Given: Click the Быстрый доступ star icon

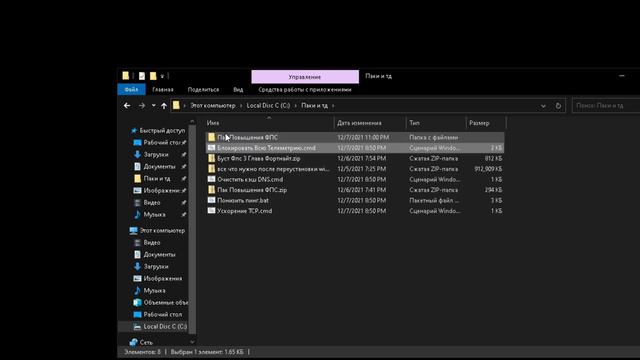Looking at the screenshot, I should [133, 131].
